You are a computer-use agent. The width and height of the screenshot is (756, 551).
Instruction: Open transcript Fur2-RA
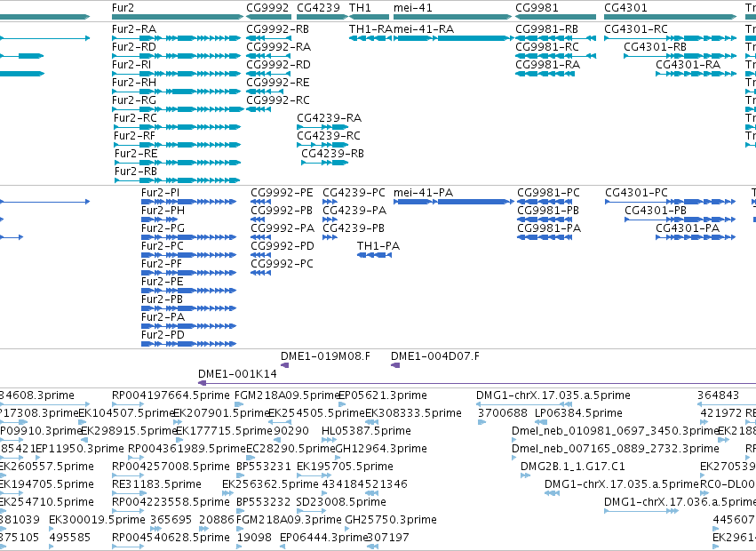(x=177, y=38)
